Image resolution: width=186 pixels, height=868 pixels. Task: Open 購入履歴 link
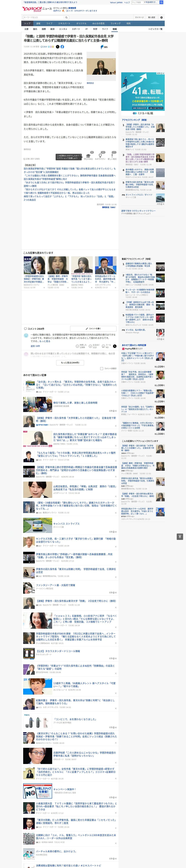coord(152,17)
